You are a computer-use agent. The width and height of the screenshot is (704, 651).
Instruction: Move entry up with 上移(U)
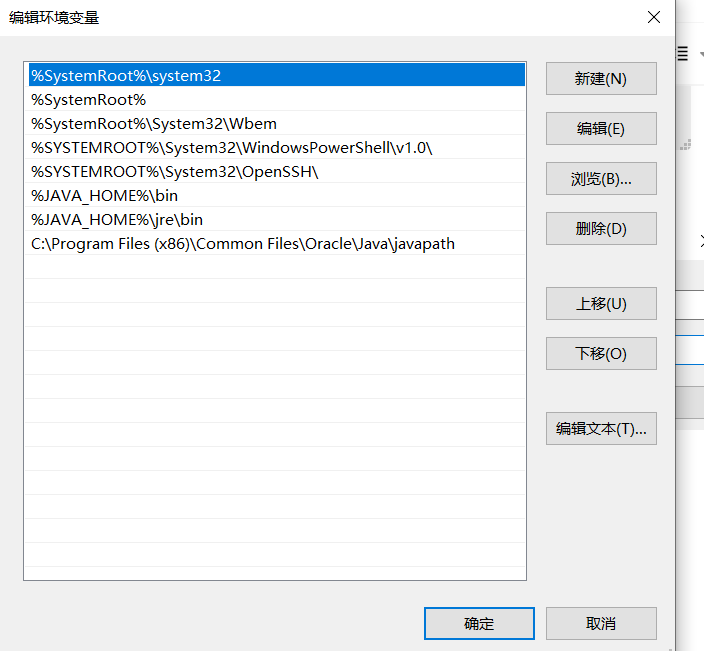(x=601, y=304)
